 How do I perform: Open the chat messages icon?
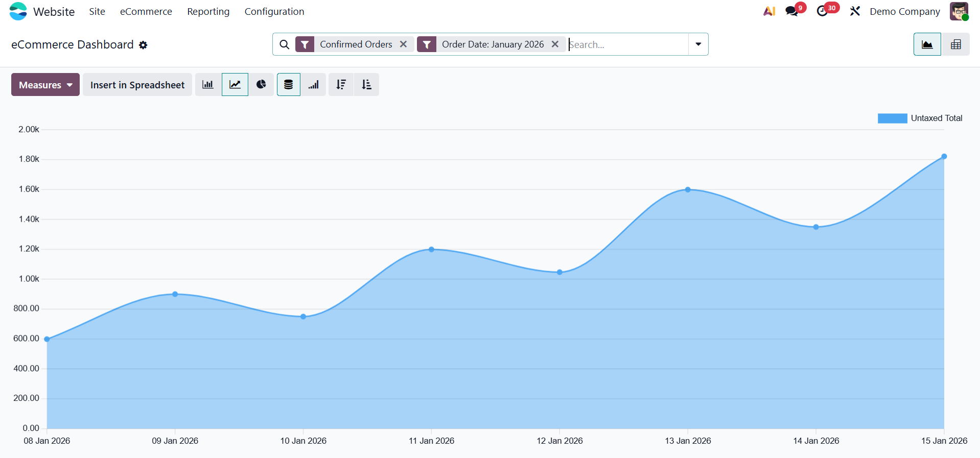tap(791, 11)
